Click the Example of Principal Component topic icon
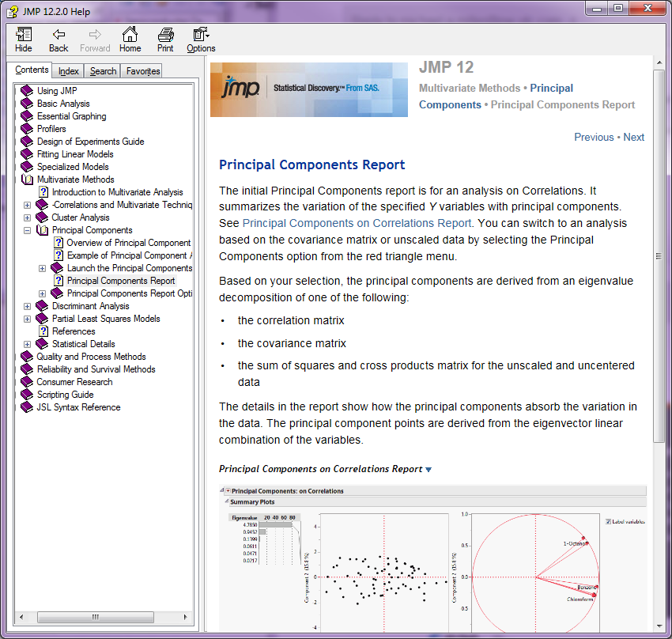Viewport: 672px width, 639px height. point(59,255)
